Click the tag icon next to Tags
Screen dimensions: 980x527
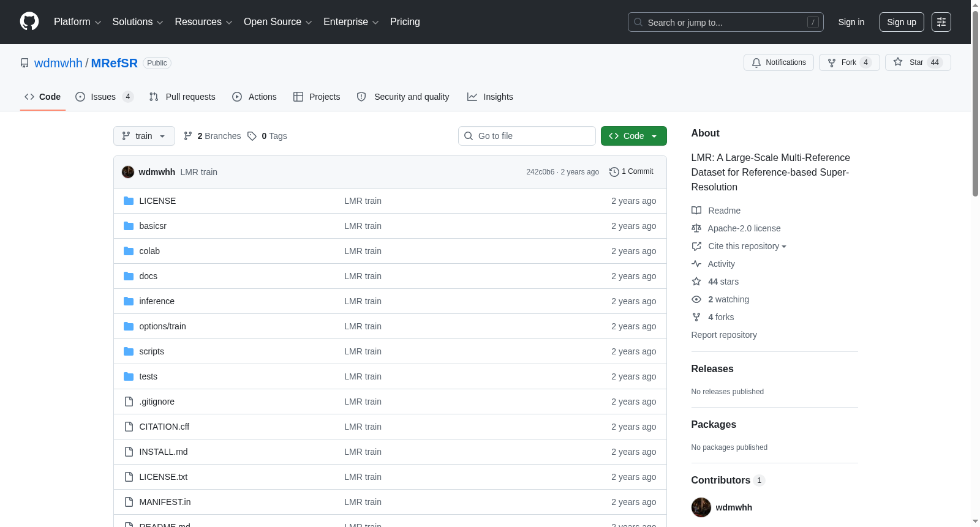click(252, 136)
